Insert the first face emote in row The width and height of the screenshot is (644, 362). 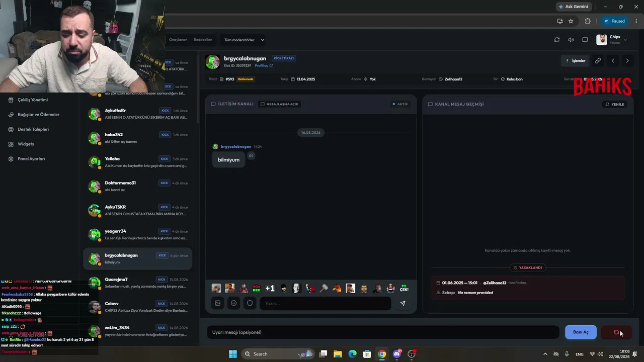(216, 288)
